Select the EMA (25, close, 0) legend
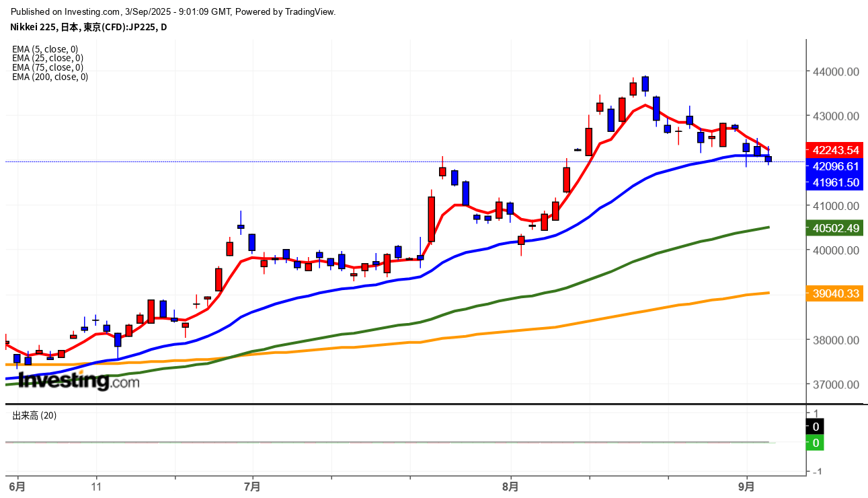This screenshot has height=498, width=868. tap(48, 59)
